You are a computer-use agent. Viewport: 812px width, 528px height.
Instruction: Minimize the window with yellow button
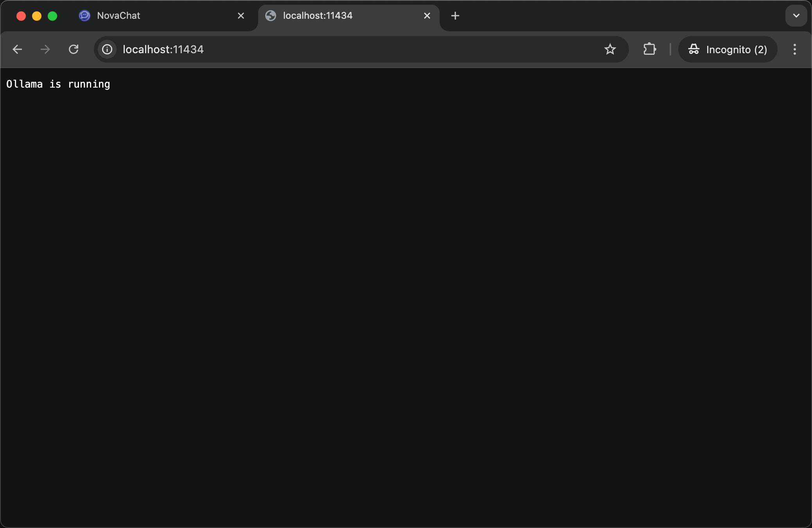[x=37, y=16]
